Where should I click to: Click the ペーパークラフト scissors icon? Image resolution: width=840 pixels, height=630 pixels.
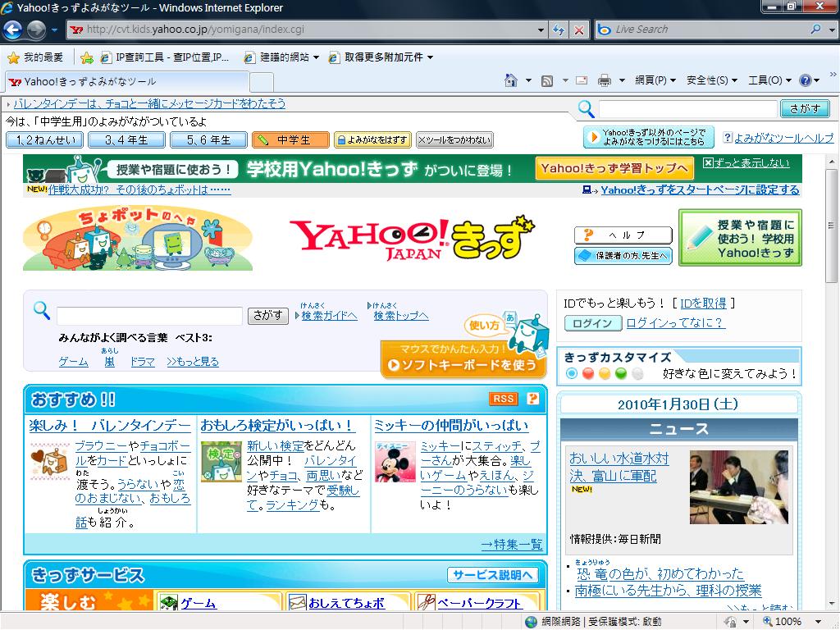426,602
